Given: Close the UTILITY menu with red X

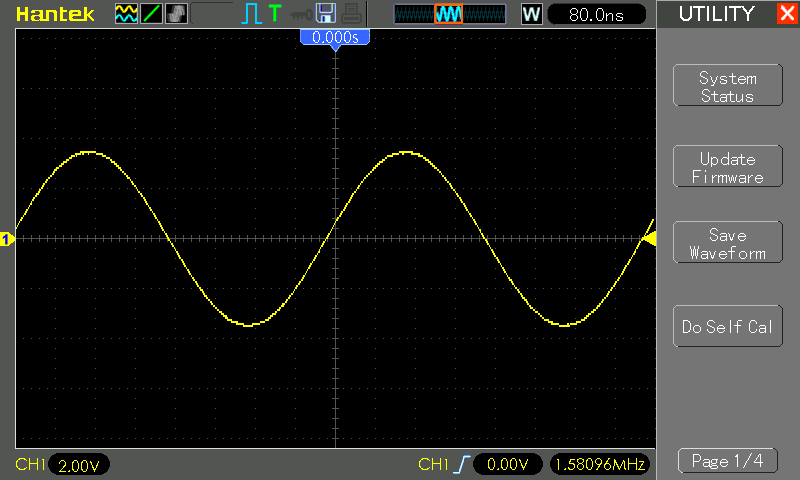Looking at the screenshot, I should click(x=786, y=14).
